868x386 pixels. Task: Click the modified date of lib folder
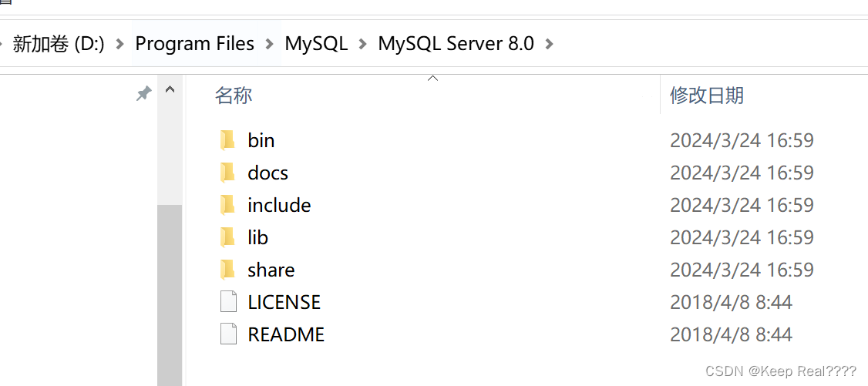pos(742,237)
